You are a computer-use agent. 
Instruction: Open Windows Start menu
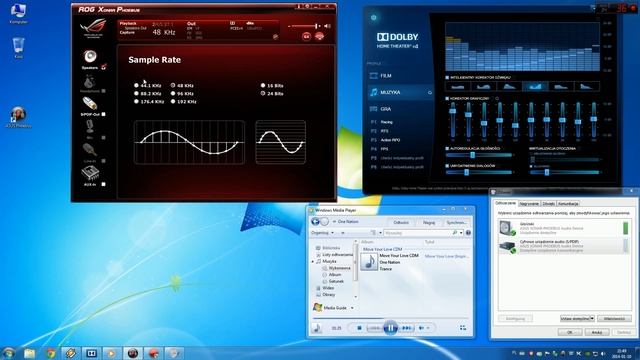[8, 353]
